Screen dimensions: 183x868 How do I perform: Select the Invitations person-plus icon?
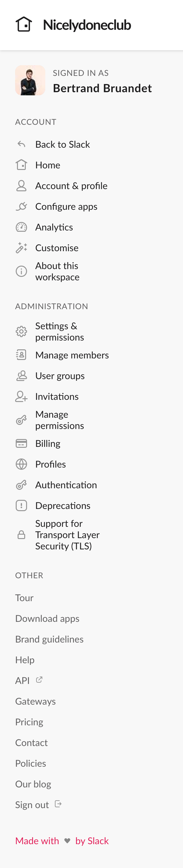pos(21,396)
